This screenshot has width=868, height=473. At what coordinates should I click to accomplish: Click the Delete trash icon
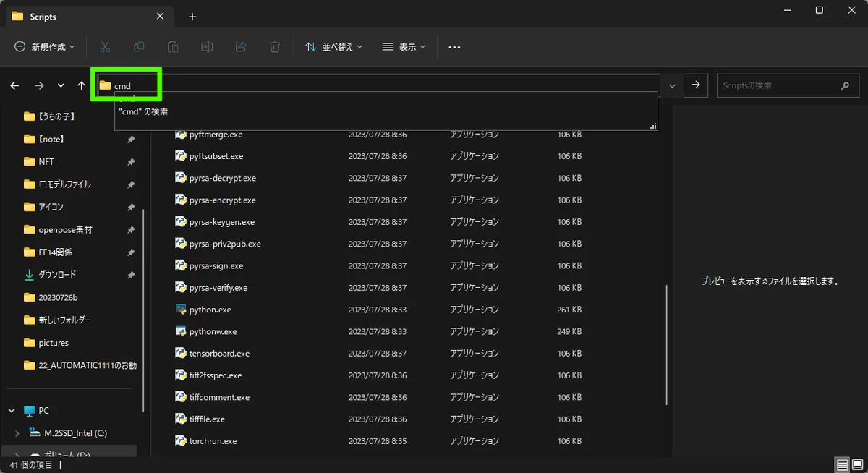click(x=275, y=47)
